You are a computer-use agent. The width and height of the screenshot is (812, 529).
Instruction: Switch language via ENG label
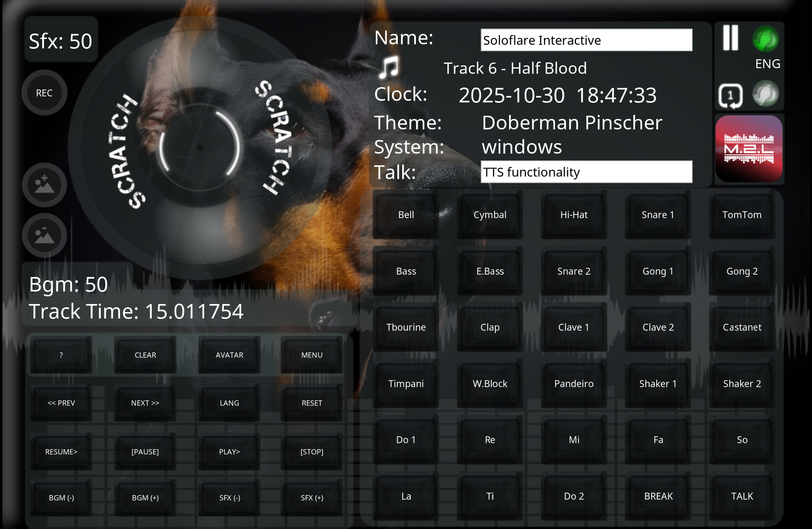767,64
